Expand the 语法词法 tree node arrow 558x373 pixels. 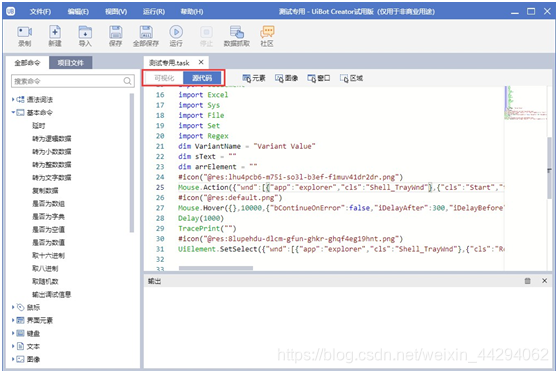(x=13, y=99)
